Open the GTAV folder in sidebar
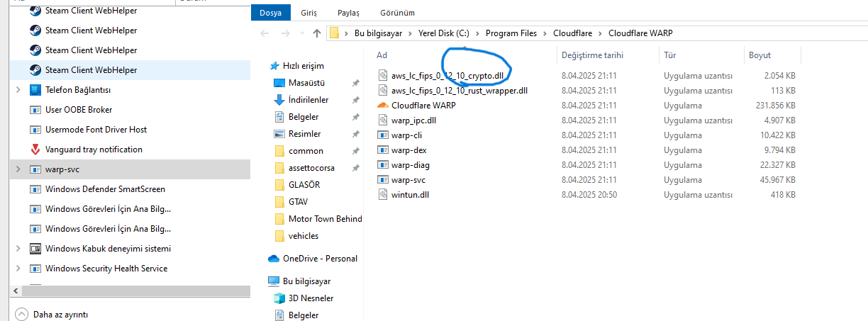The width and height of the screenshot is (868, 321). coord(297,202)
